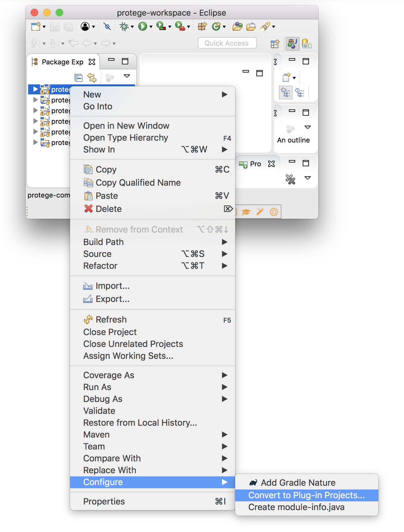
Task: Click the orange star circle icon
Action: click(x=274, y=212)
